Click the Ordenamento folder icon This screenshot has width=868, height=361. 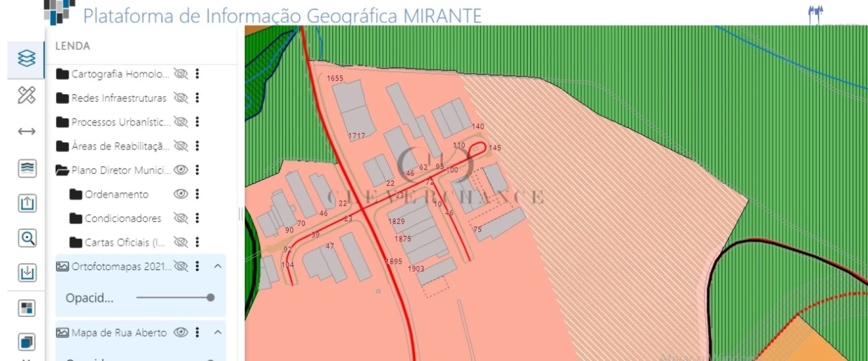point(76,194)
